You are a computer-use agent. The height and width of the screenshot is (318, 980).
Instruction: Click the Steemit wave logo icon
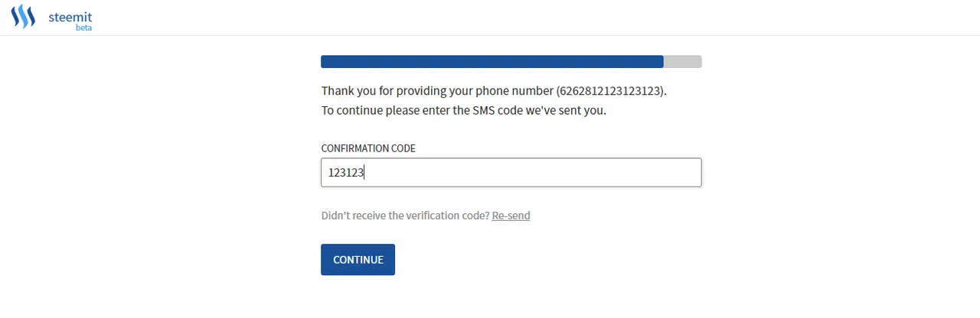click(x=23, y=17)
